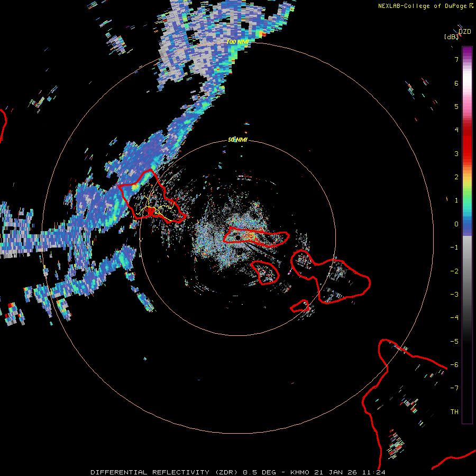Image resolution: width=476 pixels, height=476 pixels.
Task: Click the KHMO station identifier in caption
Action: 300,472
